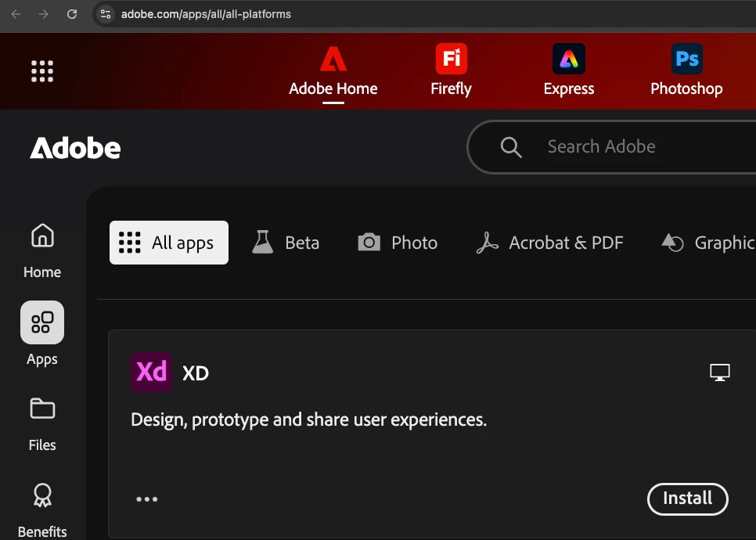Screen dimensions: 756x540
Task: Select the All apps tab
Action: [169, 243]
